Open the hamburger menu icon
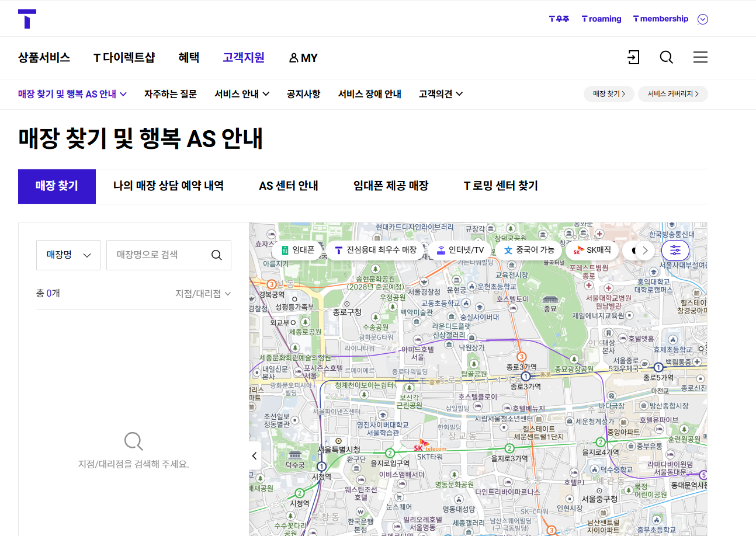The height and width of the screenshot is (536, 756). point(700,57)
